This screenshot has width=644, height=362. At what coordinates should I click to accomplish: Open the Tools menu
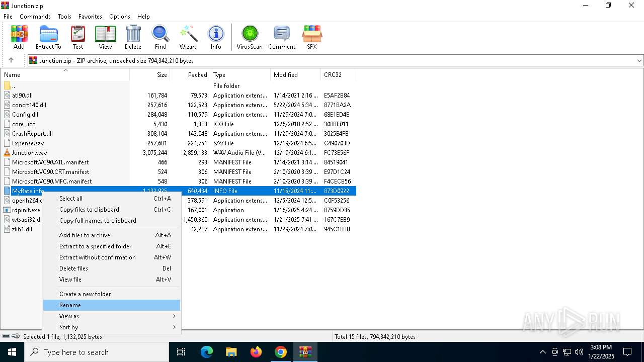coord(64,17)
